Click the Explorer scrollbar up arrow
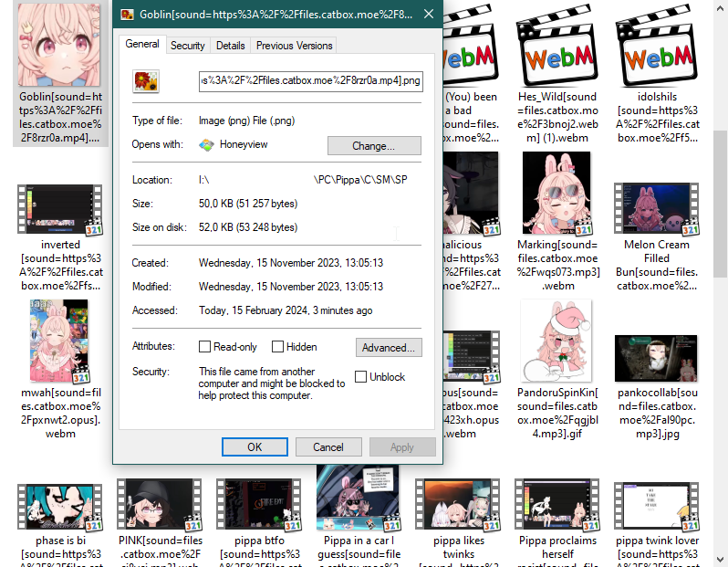Image resolution: width=728 pixels, height=567 pixels. tap(721, 6)
